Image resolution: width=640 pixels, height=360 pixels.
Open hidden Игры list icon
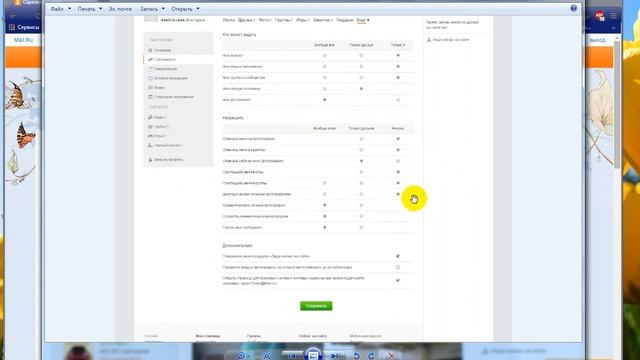coord(150,136)
